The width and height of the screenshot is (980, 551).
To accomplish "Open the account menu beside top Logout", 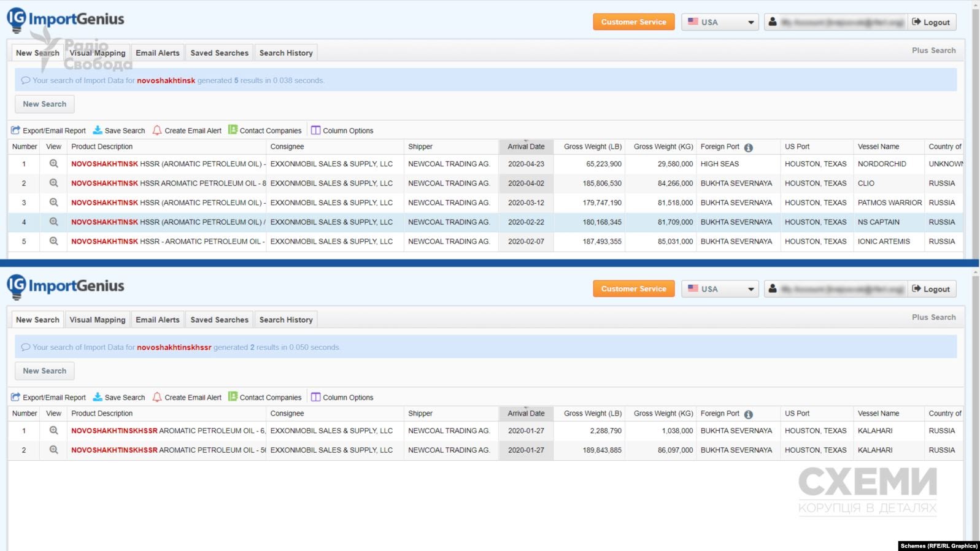I will (835, 22).
